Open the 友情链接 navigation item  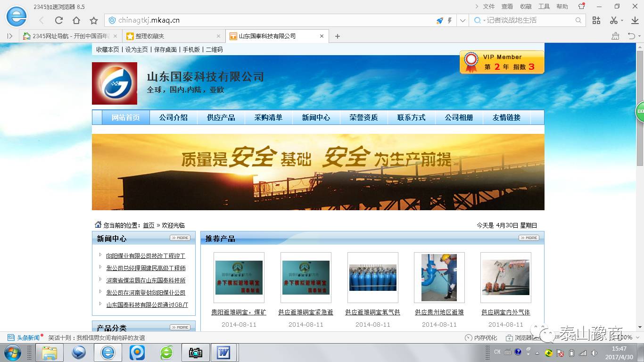click(506, 117)
